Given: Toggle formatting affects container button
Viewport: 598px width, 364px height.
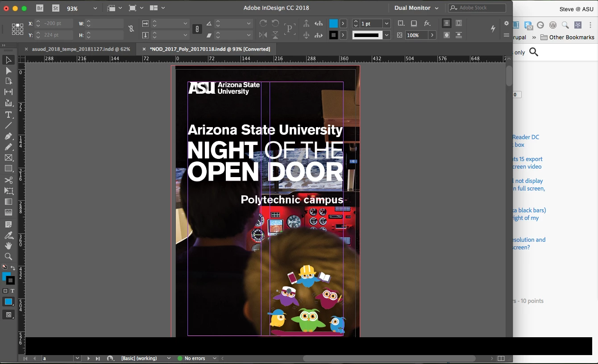Looking at the screenshot, I should point(5,291).
